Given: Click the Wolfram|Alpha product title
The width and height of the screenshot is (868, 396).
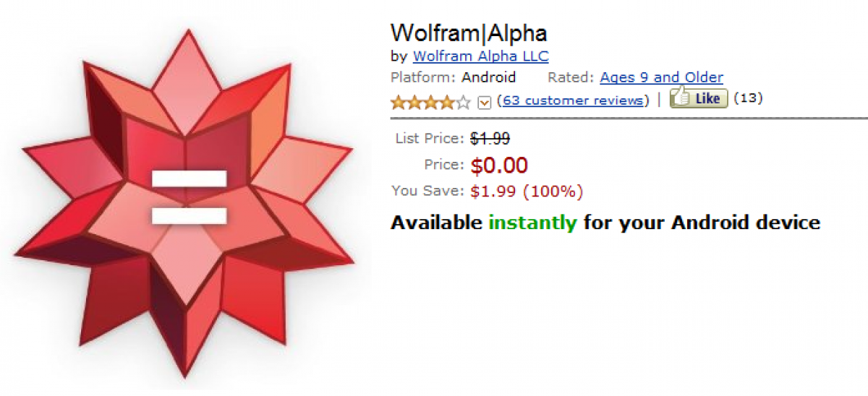Looking at the screenshot, I should (469, 33).
